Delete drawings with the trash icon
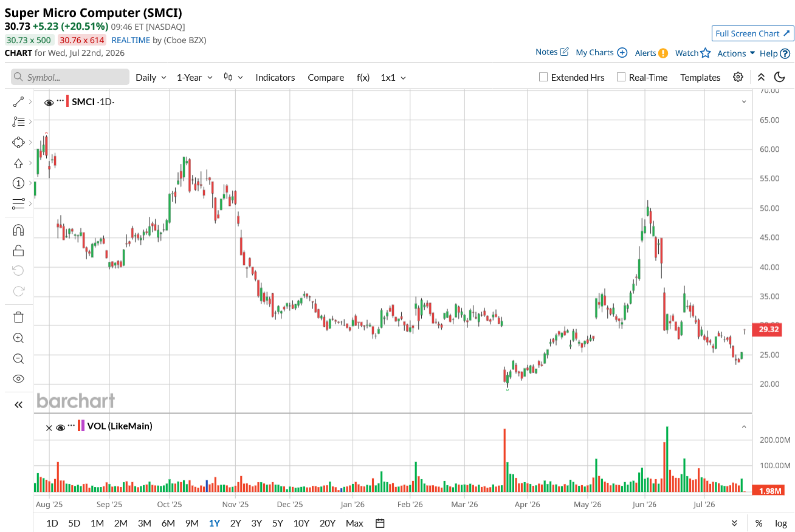This screenshot has height=532, width=795. pyautogui.click(x=18, y=317)
